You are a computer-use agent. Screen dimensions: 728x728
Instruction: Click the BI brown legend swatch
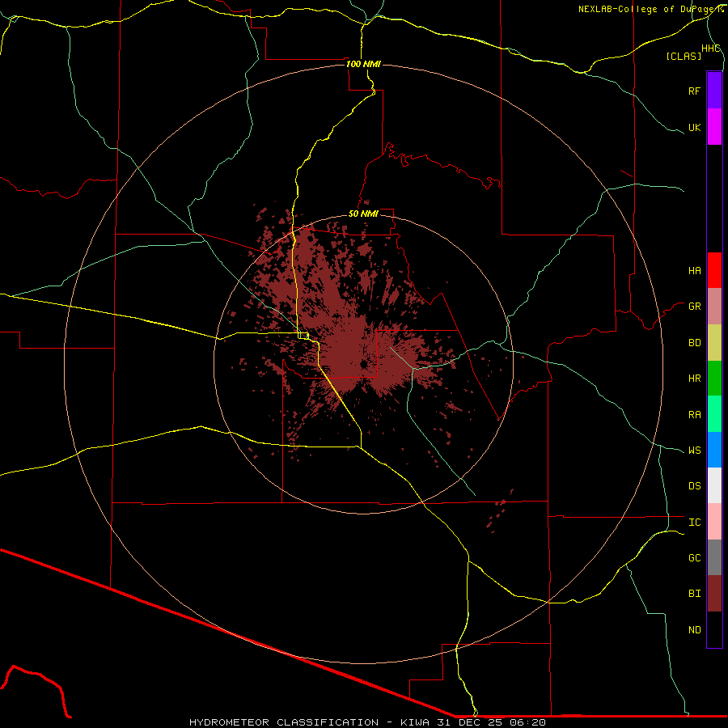coord(714,594)
